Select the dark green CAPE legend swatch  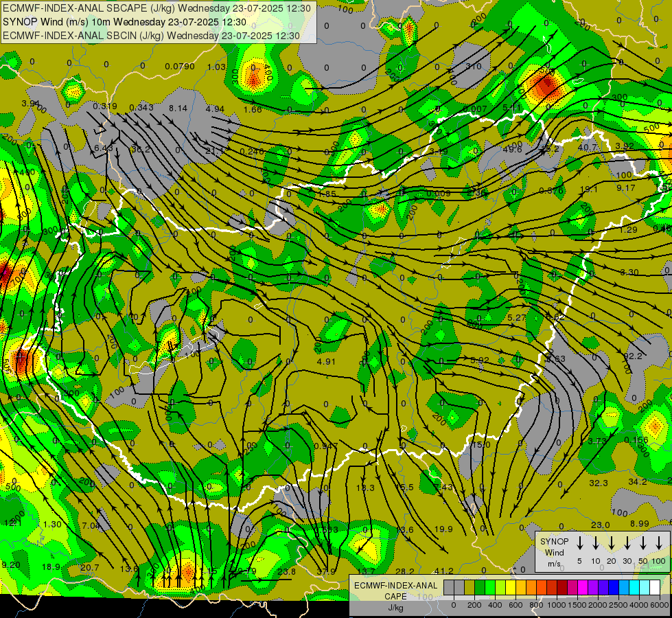click(x=480, y=587)
